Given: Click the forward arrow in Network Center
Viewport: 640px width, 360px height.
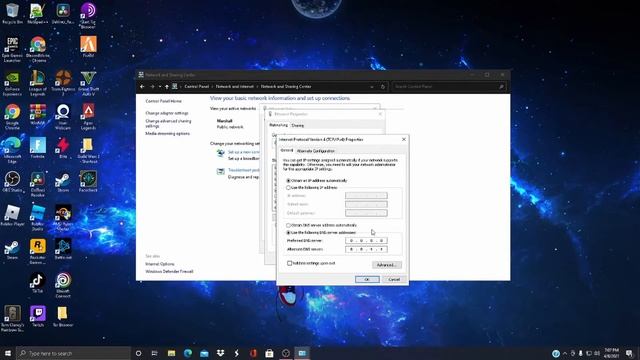Looking at the screenshot, I should pyautogui.click(x=152, y=87).
